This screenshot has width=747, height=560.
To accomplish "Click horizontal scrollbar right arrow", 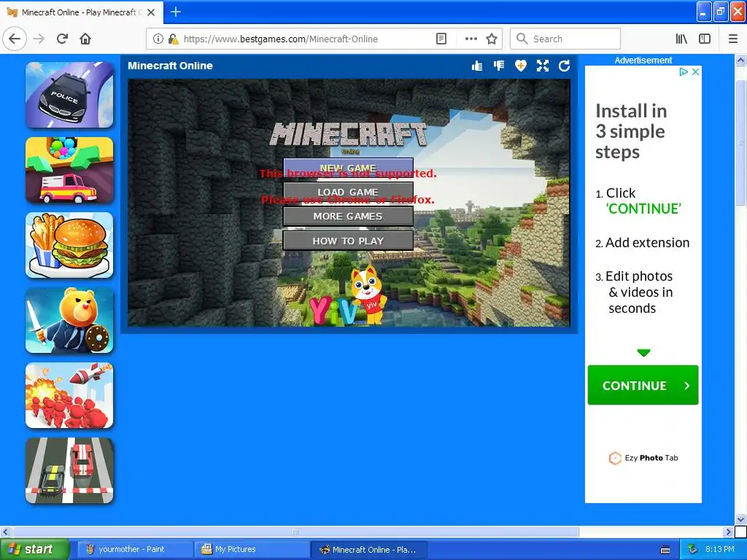I will point(728,532).
